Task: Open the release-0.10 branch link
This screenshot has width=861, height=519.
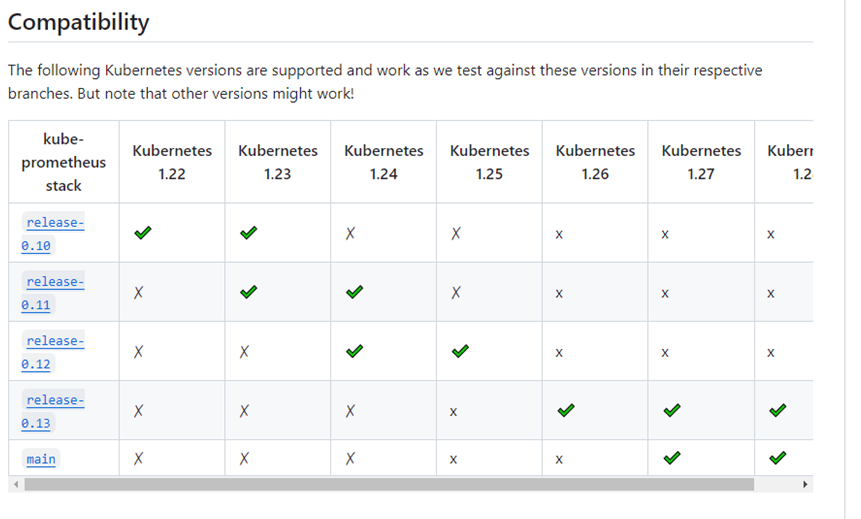Action: click(53, 233)
